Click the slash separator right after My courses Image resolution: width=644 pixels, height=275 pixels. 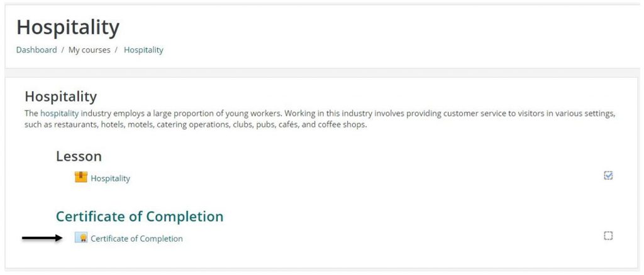[x=117, y=50]
